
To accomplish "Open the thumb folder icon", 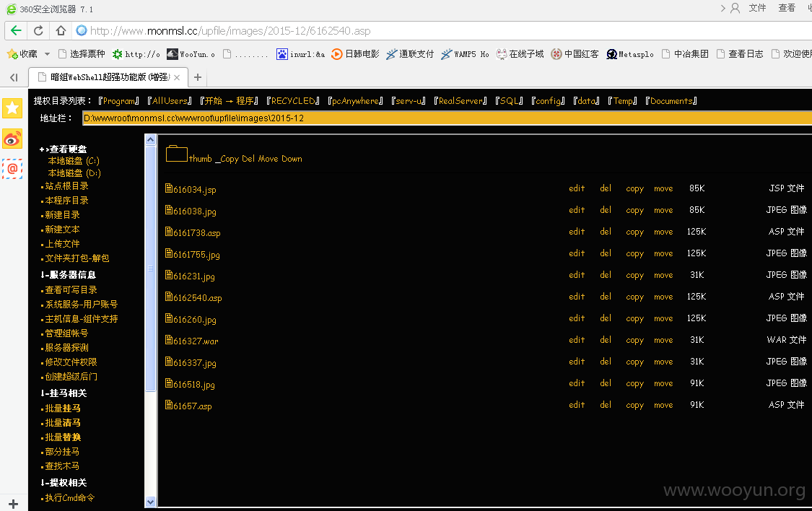I will coord(177,154).
